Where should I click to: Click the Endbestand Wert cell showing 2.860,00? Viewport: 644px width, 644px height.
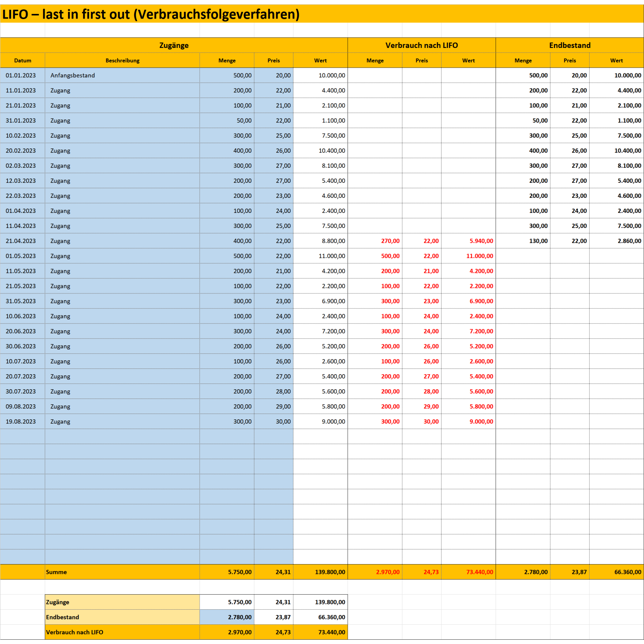616,241
